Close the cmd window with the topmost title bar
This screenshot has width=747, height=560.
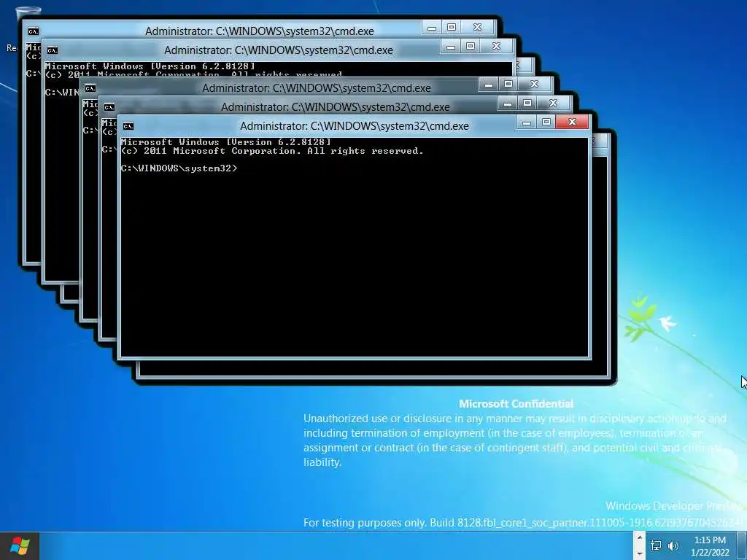[x=477, y=28]
